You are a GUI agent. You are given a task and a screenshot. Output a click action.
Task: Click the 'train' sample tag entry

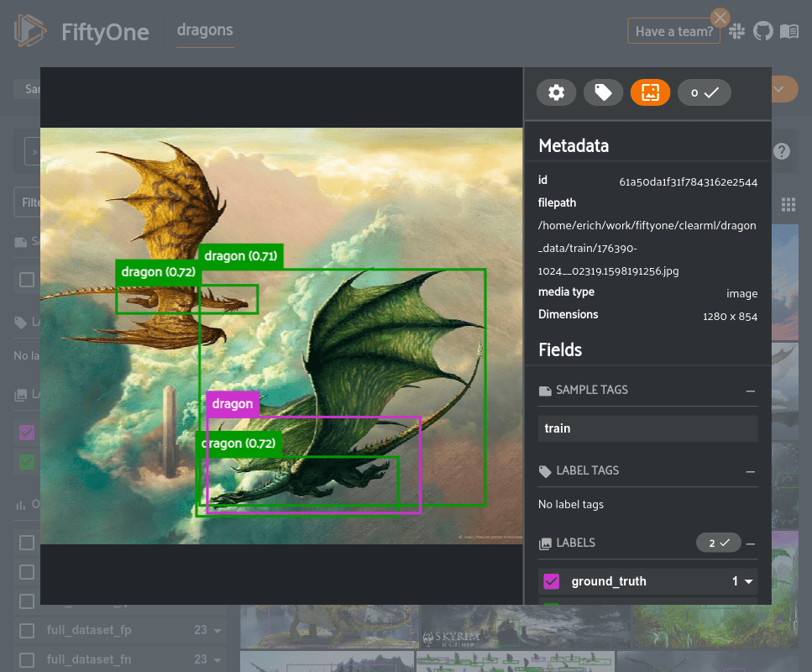[x=648, y=428]
